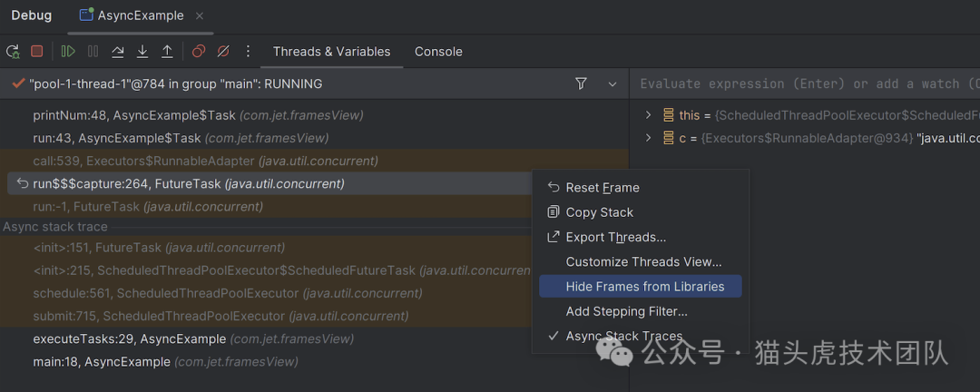
Task: Resume program execution
Action: (68, 52)
